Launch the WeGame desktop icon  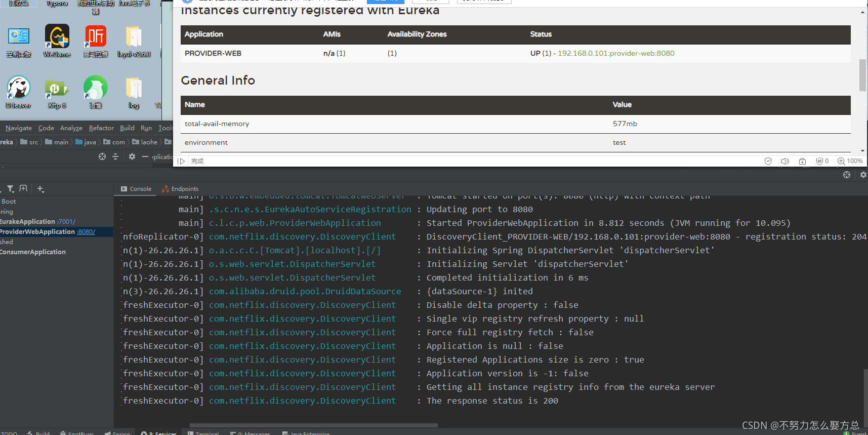coord(57,42)
